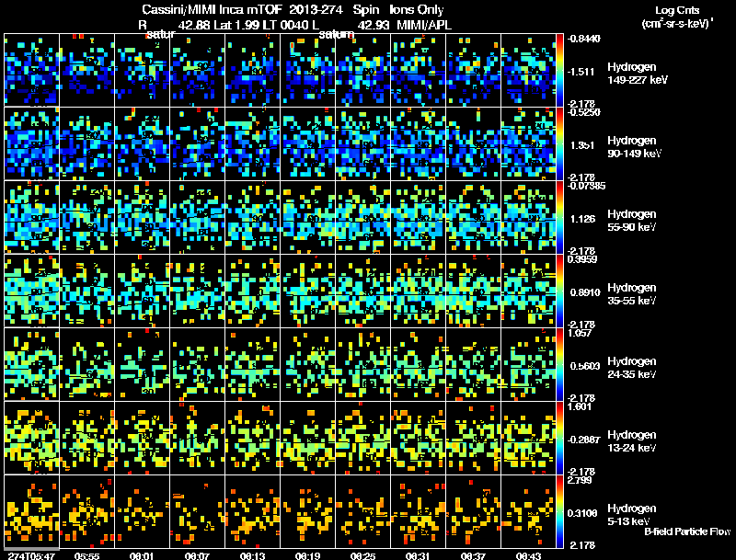Select the 06:37 time label
Image resolution: width=736 pixels, height=560 pixels.
[473, 556]
